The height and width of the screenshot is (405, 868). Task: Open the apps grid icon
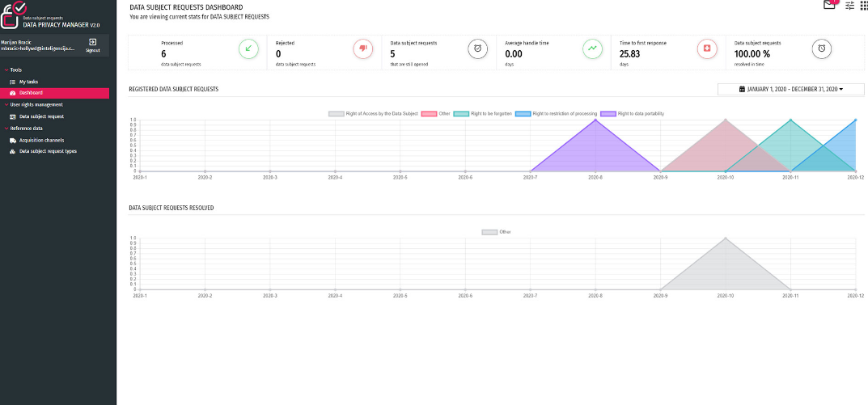(x=865, y=5)
